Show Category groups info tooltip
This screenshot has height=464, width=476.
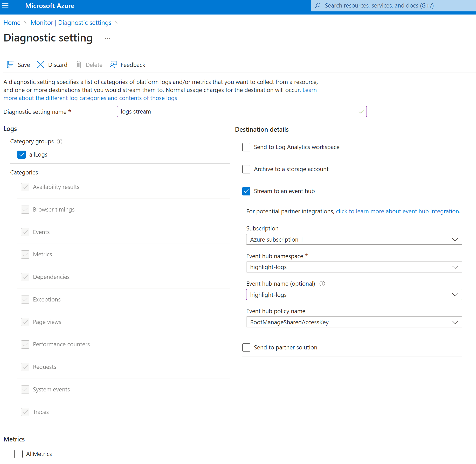coord(60,142)
